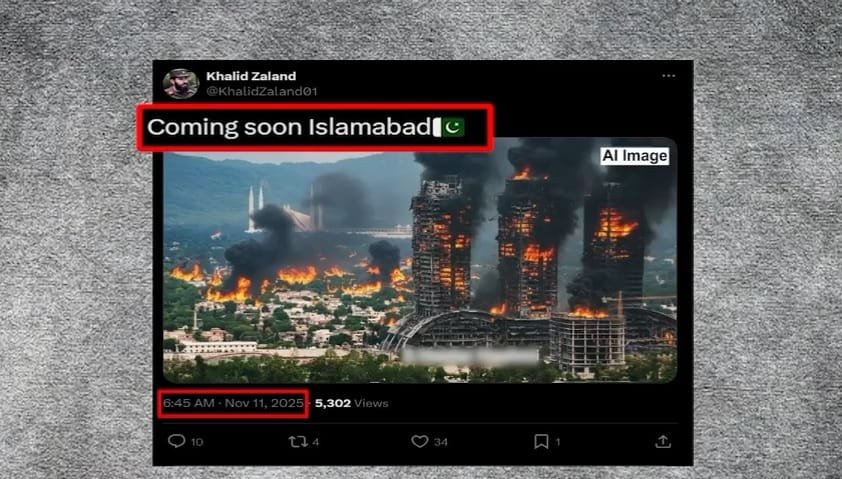Image resolution: width=842 pixels, height=479 pixels.
Task: Click the retweet count showing 4
Action: coord(316,442)
